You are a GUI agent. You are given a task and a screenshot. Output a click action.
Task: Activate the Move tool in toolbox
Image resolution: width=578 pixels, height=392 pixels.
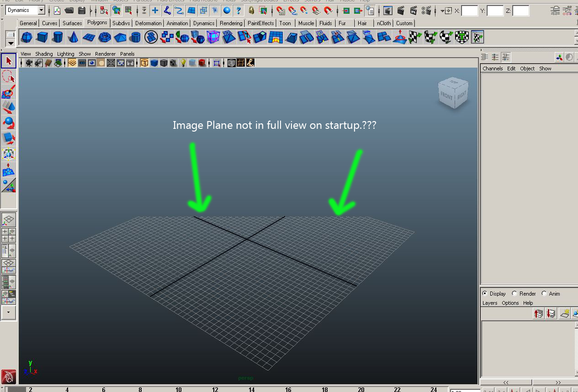pos(9,107)
